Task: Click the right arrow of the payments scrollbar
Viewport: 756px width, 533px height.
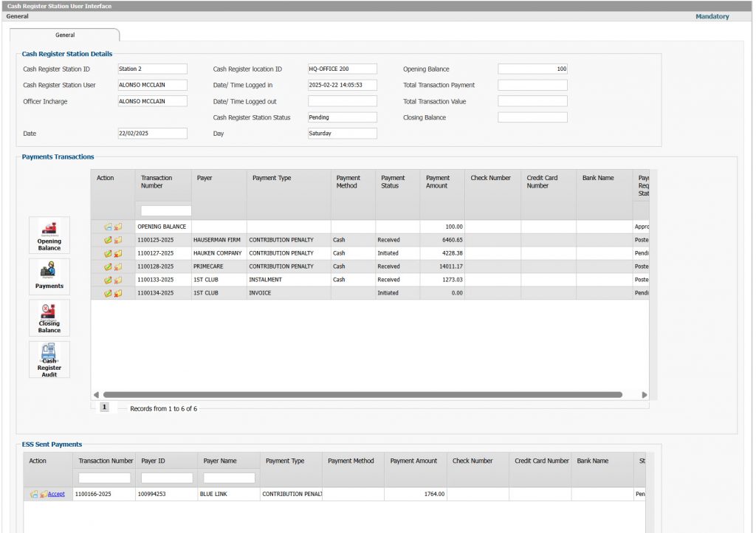Action: [x=644, y=395]
